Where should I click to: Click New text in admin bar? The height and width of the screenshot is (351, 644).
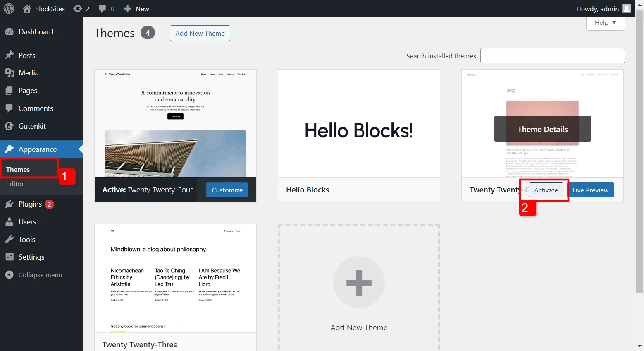coord(142,9)
